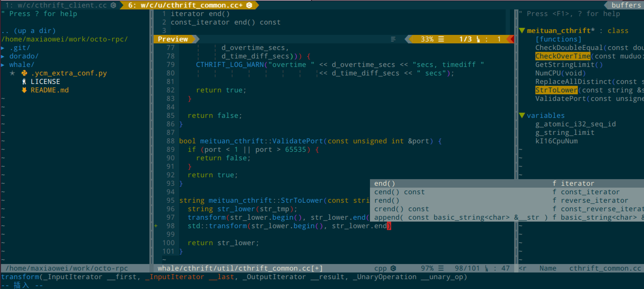644x289 pixels.
Task: Click the lines icon beside 33%
Action: (x=441, y=39)
